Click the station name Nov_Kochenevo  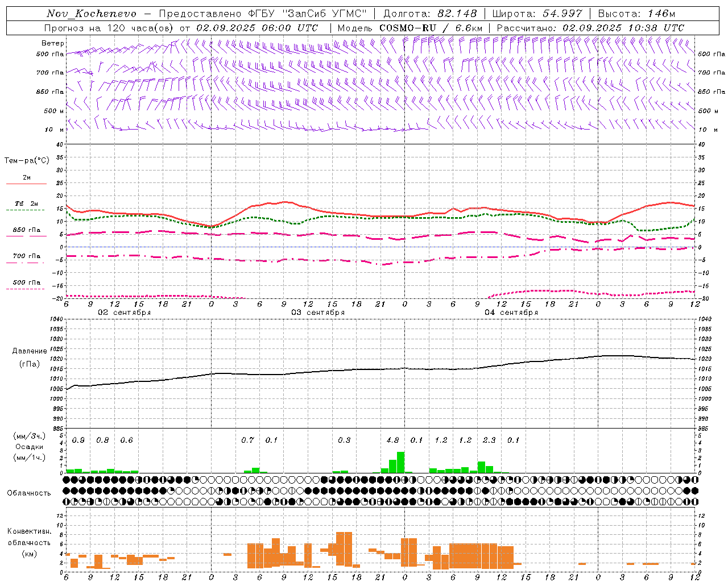92,14
